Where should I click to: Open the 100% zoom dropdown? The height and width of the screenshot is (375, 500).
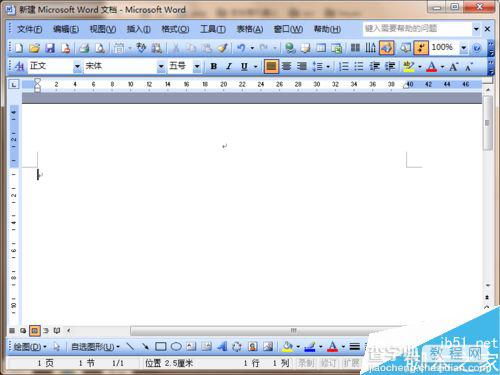point(464,48)
